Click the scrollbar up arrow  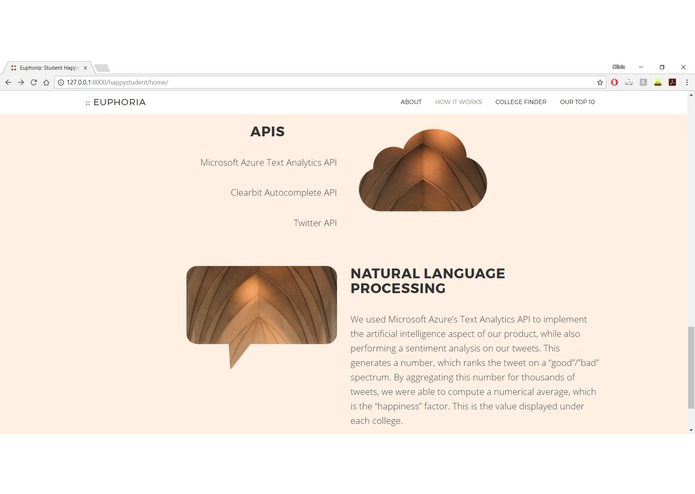(691, 95)
